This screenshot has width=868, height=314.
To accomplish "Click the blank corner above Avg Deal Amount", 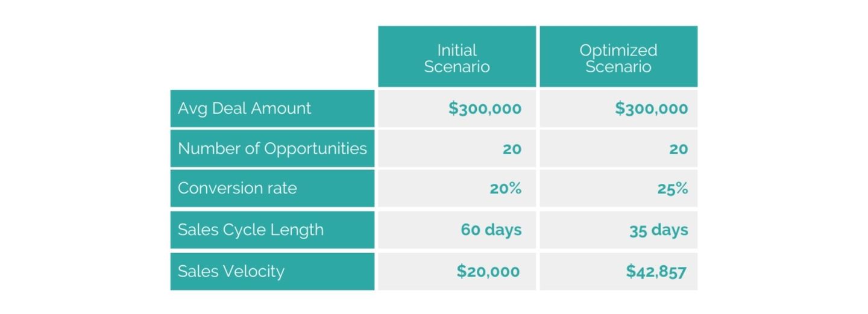I will (x=272, y=56).
